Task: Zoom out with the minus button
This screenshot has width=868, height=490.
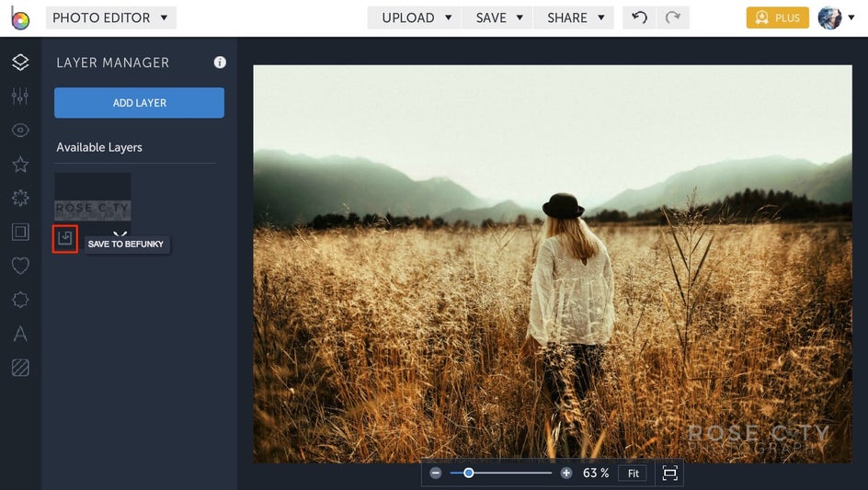Action: click(436, 473)
